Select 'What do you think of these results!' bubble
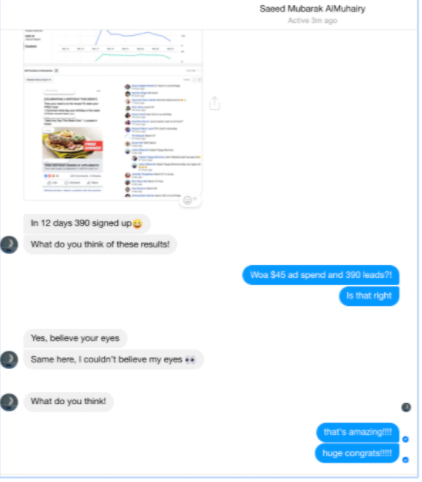The image size is (422, 482). tap(100, 244)
